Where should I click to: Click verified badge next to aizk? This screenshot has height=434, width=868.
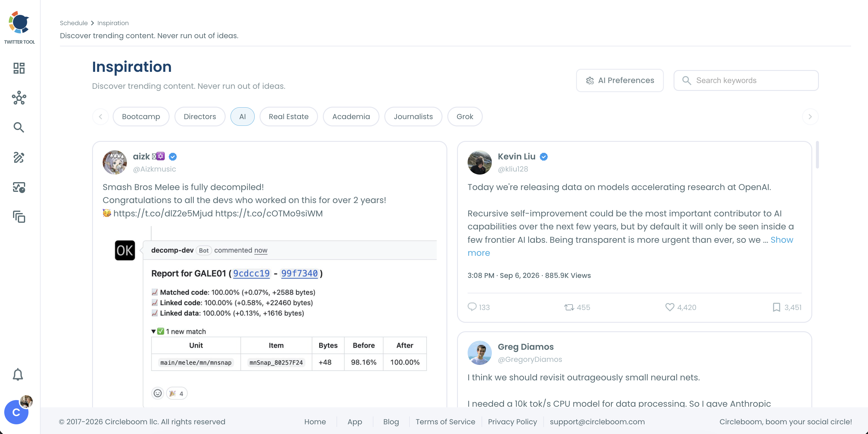pyautogui.click(x=173, y=157)
